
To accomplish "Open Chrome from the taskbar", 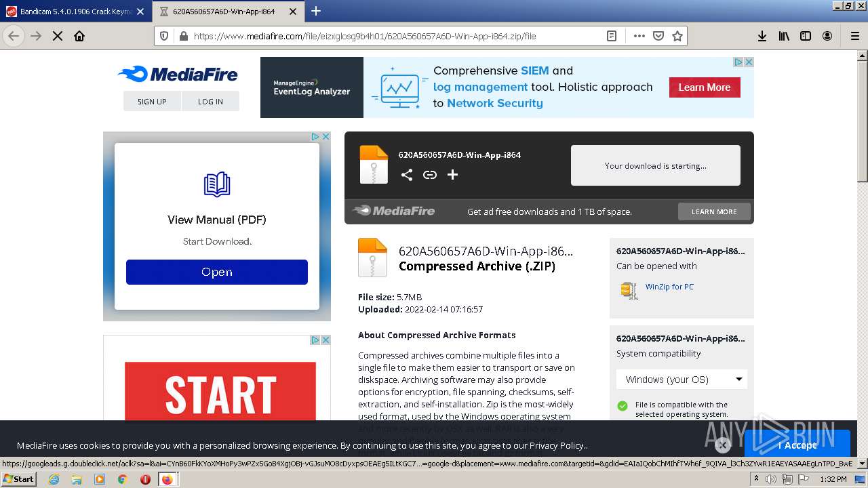I will tap(122, 479).
